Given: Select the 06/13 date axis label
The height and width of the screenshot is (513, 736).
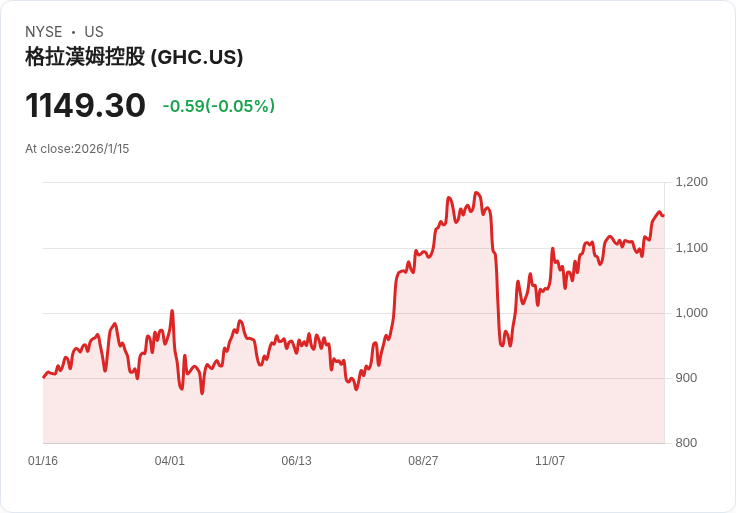Looking at the screenshot, I should tap(297, 461).
